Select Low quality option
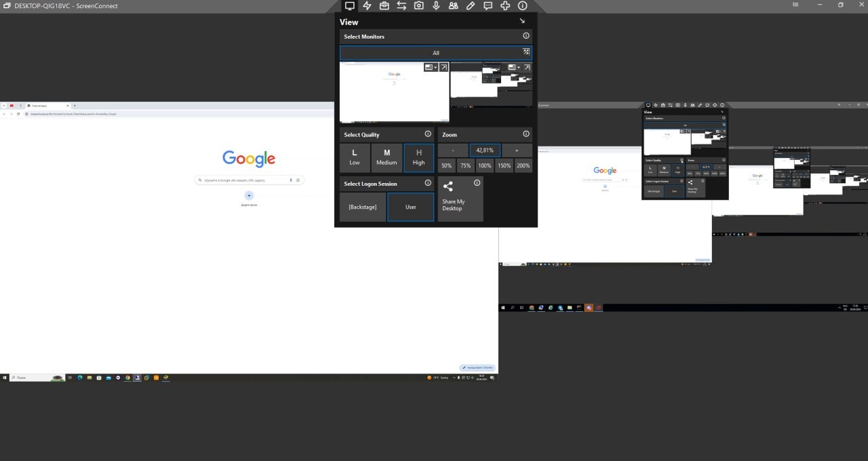This screenshot has width=868, height=461. click(355, 157)
